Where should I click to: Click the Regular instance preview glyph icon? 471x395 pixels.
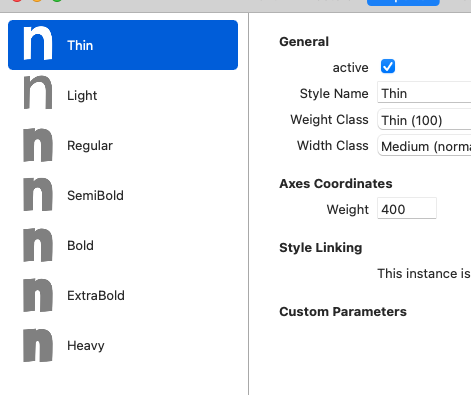(38, 145)
